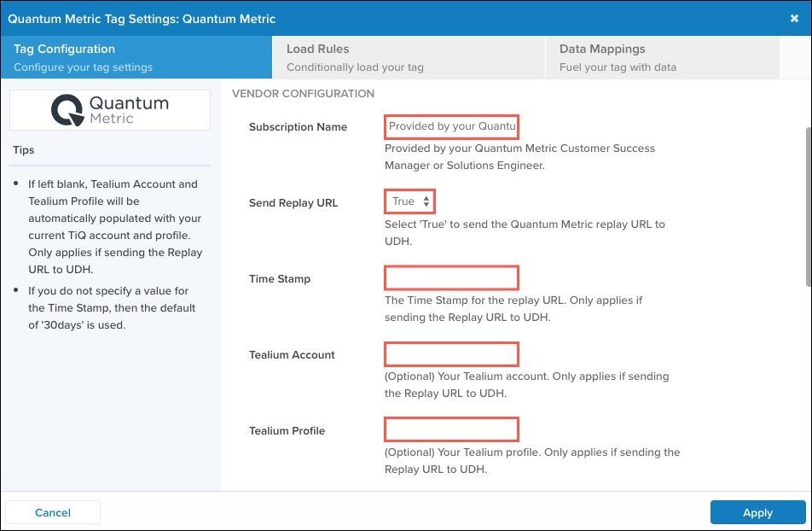Click the Send Replay URL label
The height and width of the screenshot is (531, 812).
click(293, 203)
